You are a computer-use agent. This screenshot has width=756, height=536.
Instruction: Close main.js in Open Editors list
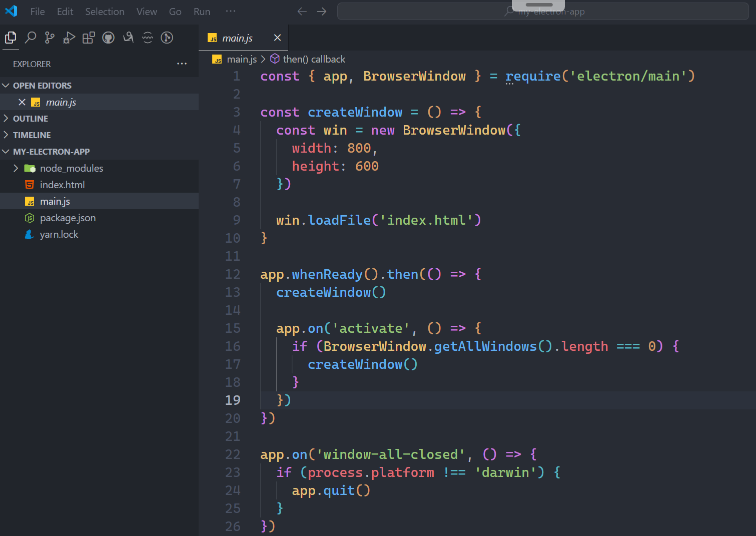[x=22, y=102]
